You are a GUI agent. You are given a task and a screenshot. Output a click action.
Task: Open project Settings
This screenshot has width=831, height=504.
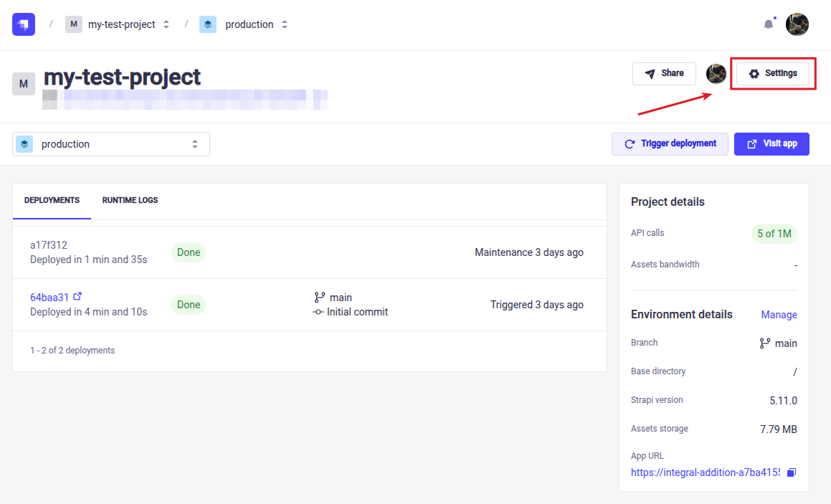pos(773,74)
